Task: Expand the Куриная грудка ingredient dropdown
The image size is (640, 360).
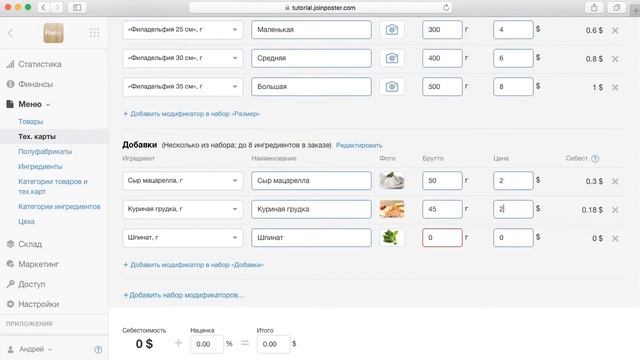Action: [183, 209]
